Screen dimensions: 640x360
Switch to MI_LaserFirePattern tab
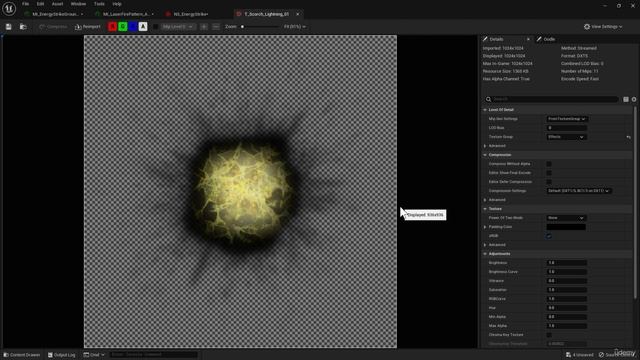pyautogui.click(x=126, y=14)
